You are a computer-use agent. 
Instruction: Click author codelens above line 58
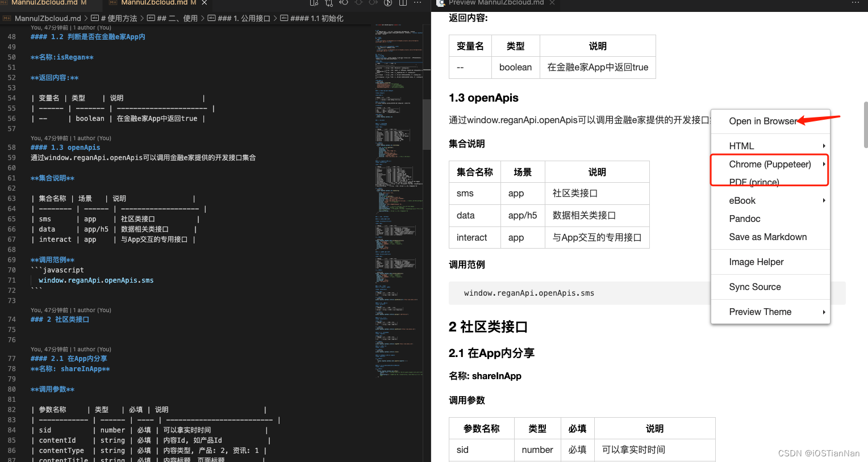(x=71, y=138)
